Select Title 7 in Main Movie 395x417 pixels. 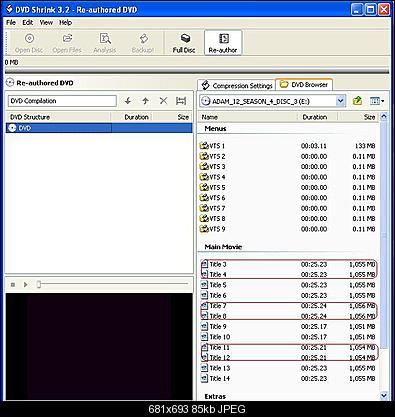pos(288,306)
